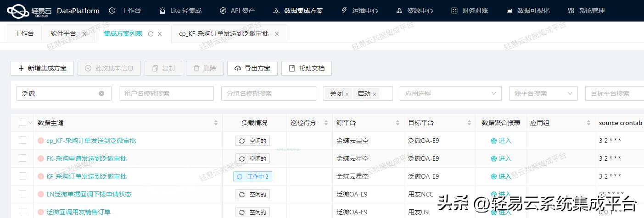Expand the 源平台搜索 dropdown

[x=543, y=93]
